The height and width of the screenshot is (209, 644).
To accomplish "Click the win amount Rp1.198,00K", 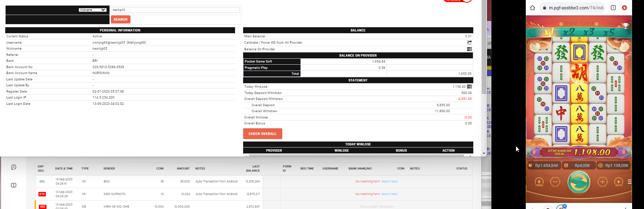I will (614, 165).
